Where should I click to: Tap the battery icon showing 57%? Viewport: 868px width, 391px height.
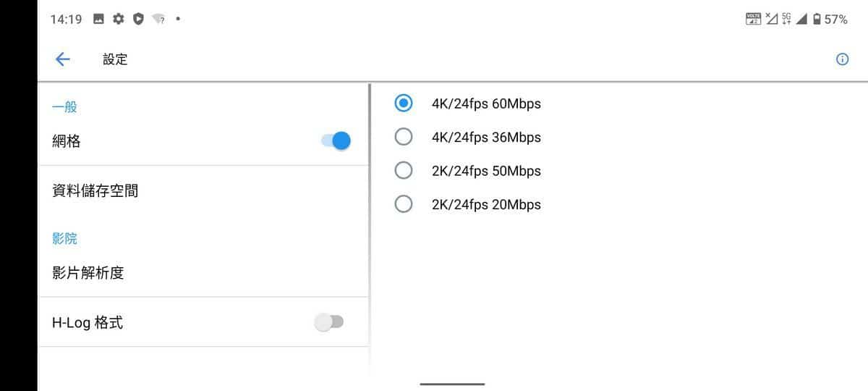817,20
